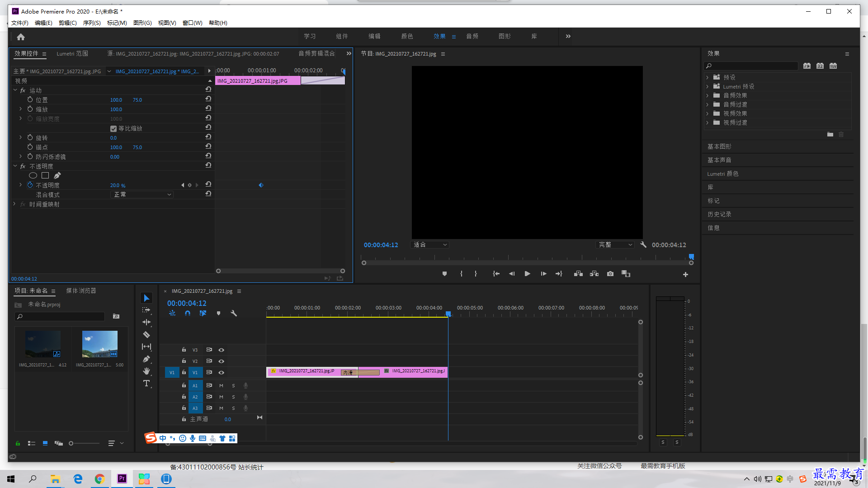This screenshot has width=868, height=488.
Task: Toggle V3 track output eye
Action: click(x=221, y=350)
